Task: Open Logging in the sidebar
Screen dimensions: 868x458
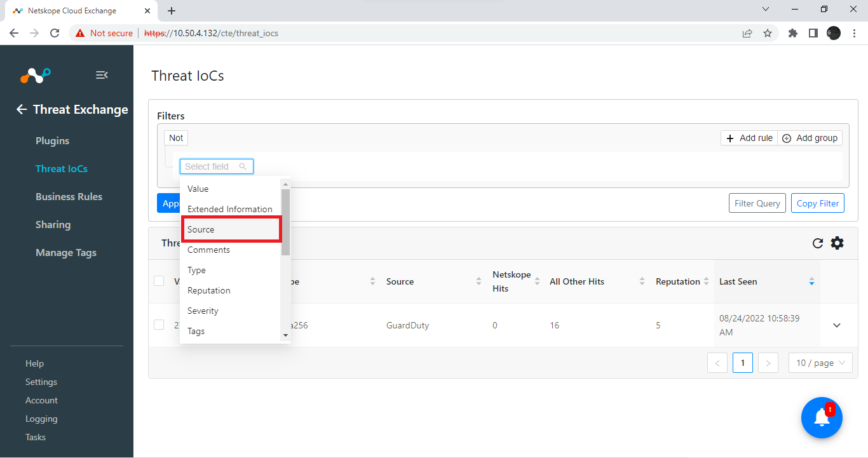Action: [41, 419]
